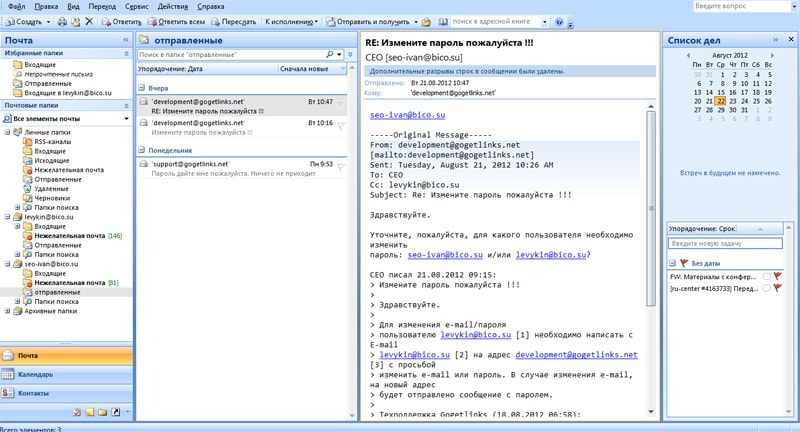Click Отправить и получить send/receive button

367,22
